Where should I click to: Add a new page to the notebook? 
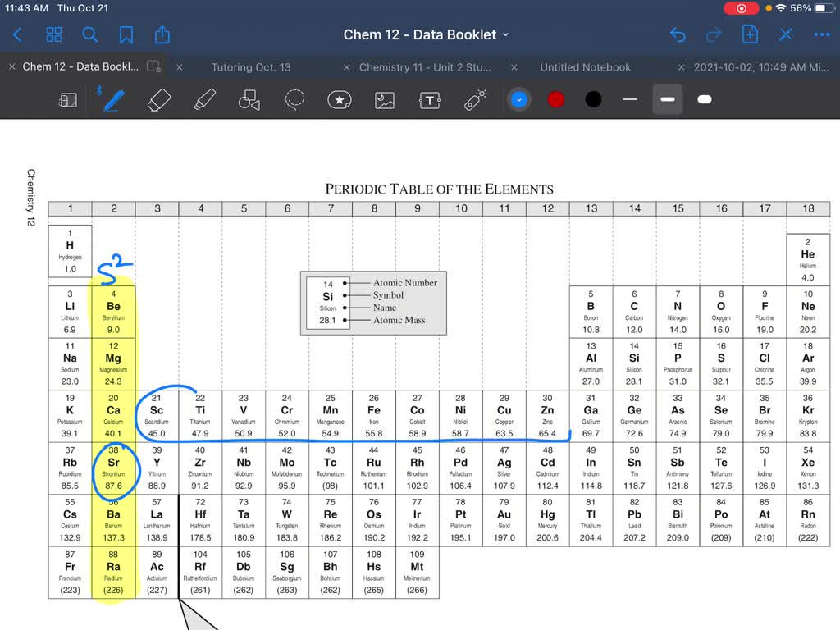[x=751, y=34]
